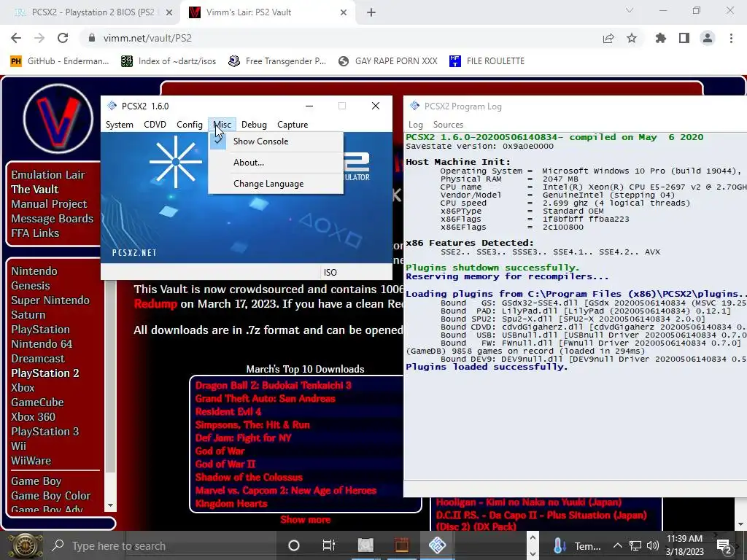Select Dreamcast in the sidebar
The height and width of the screenshot is (560, 747).
click(38, 359)
